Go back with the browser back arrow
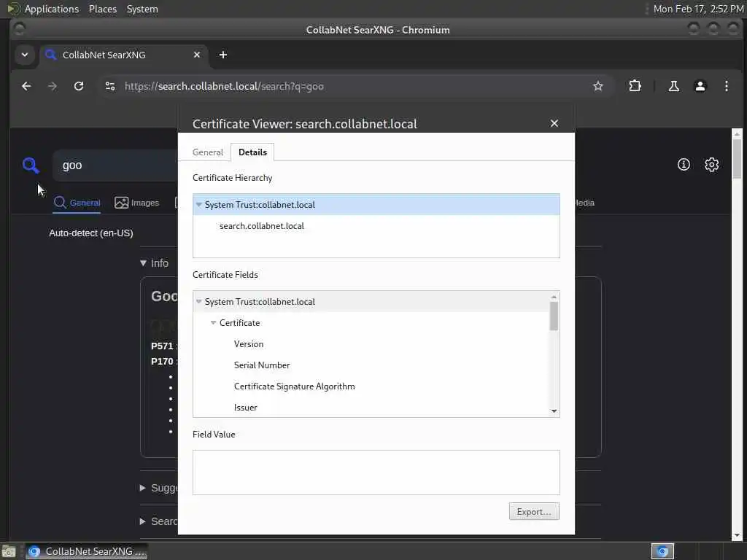The height and width of the screenshot is (560, 747). (26, 86)
